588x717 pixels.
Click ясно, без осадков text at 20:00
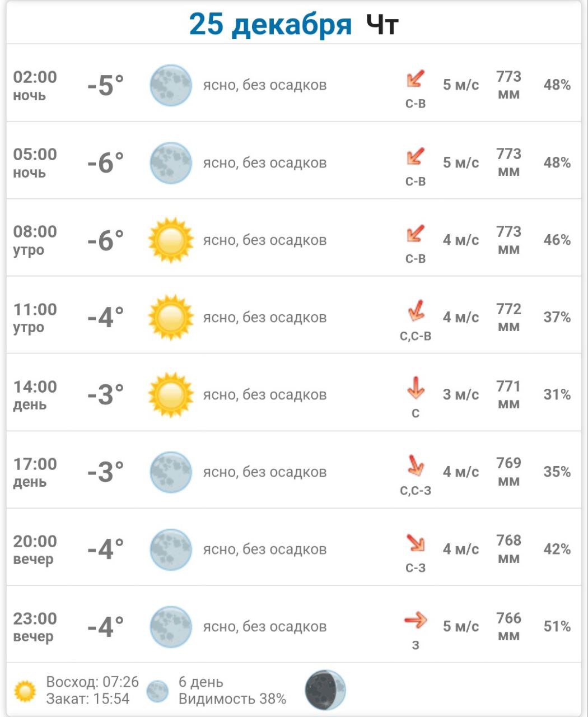[x=265, y=550]
